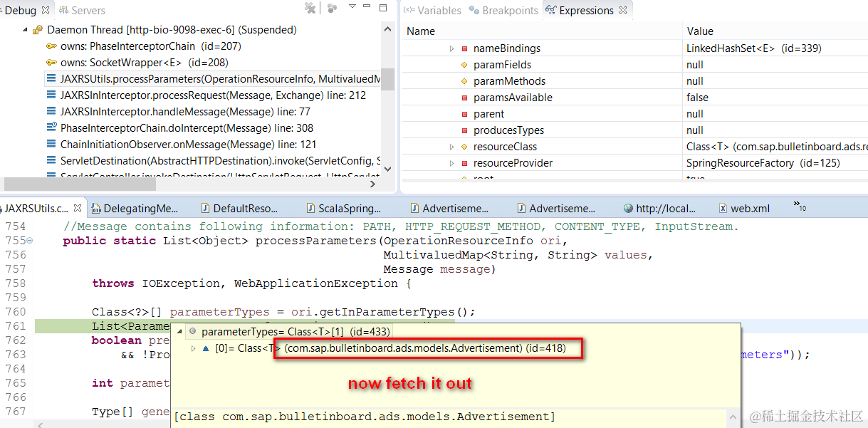Click Debug view scrollbar up arrow

pos(387,29)
